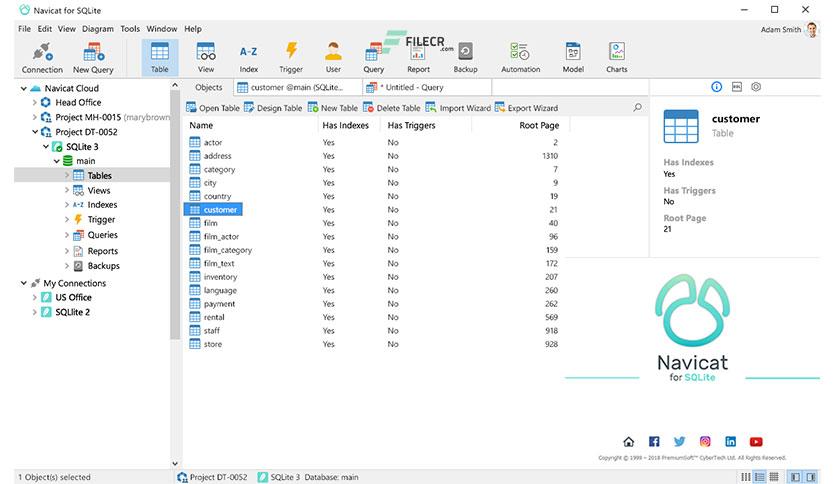836x484 pixels.
Task: Select the film_actor table row
Action: pos(374,237)
